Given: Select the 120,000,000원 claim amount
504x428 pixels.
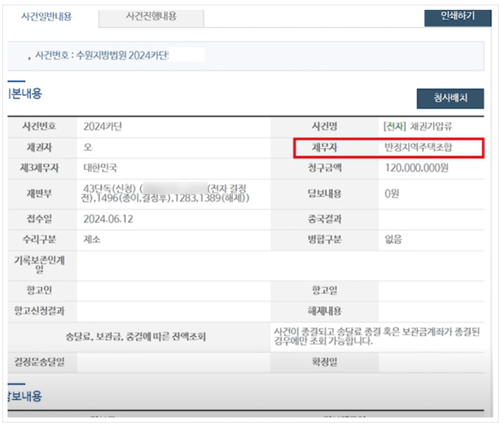Looking at the screenshot, I should click(417, 168).
